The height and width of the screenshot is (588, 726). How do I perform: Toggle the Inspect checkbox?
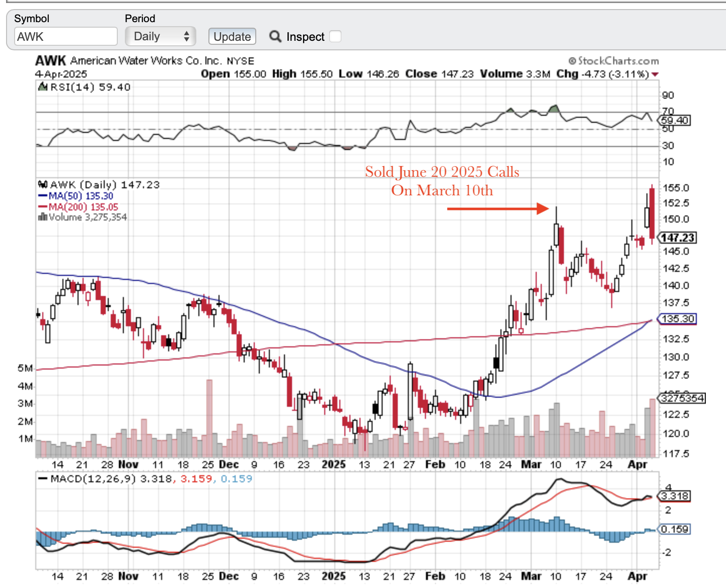click(335, 36)
